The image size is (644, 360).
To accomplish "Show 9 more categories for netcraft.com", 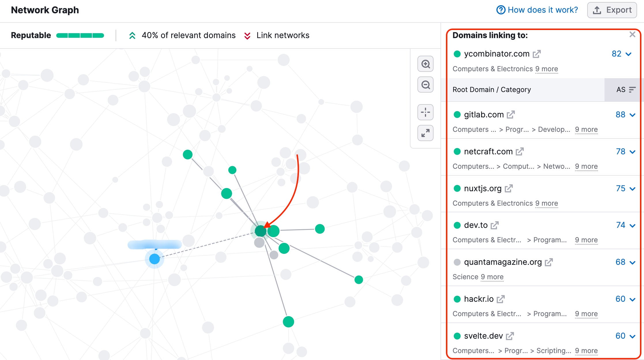I will 586,166.
